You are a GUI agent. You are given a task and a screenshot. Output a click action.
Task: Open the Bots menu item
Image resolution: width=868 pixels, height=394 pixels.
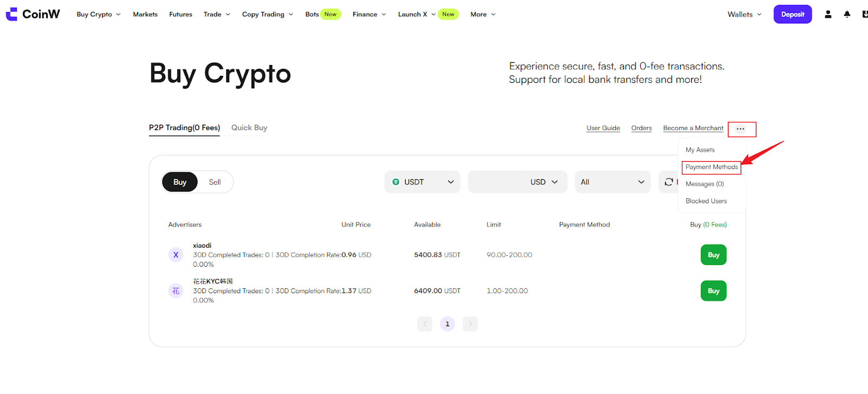tap(312, 15)
